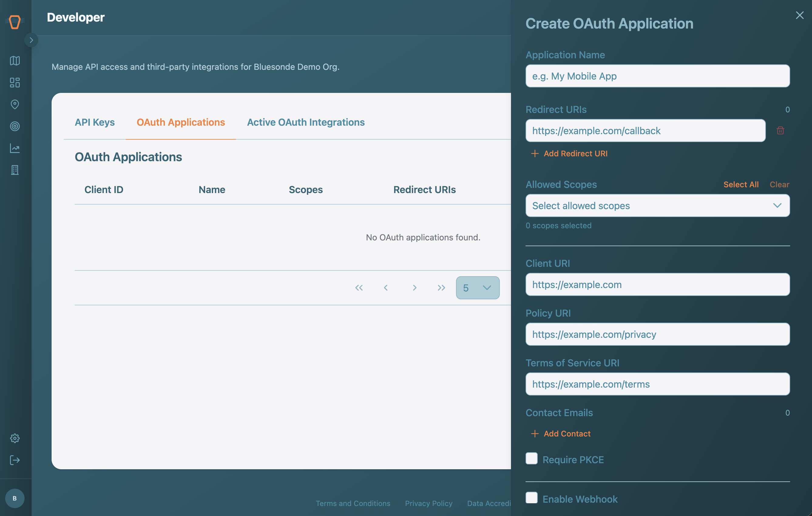Open settings gear in sidebar

tap(15, 438)
